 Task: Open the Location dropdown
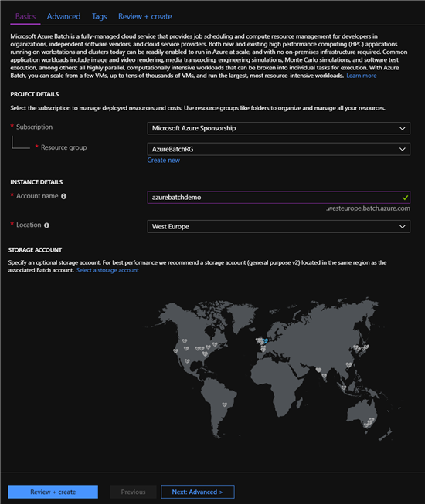(x=279, y=227)
